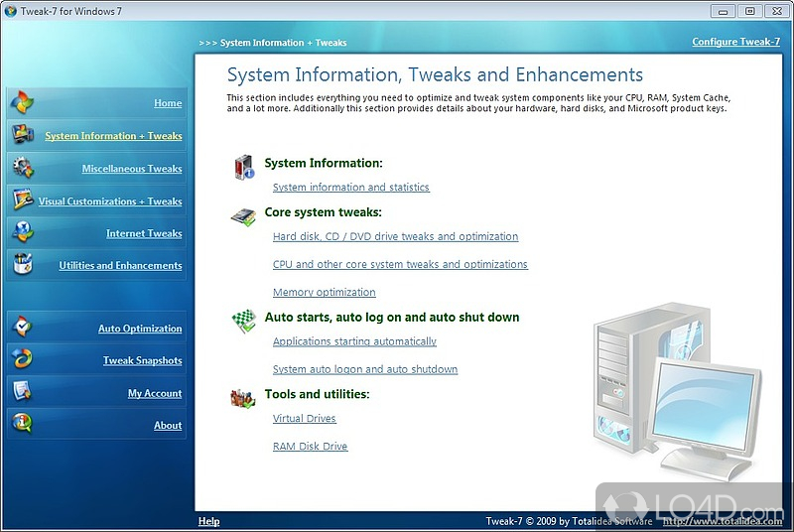View My Account page
The image size is (794, 532).
[x=155, y=393]
